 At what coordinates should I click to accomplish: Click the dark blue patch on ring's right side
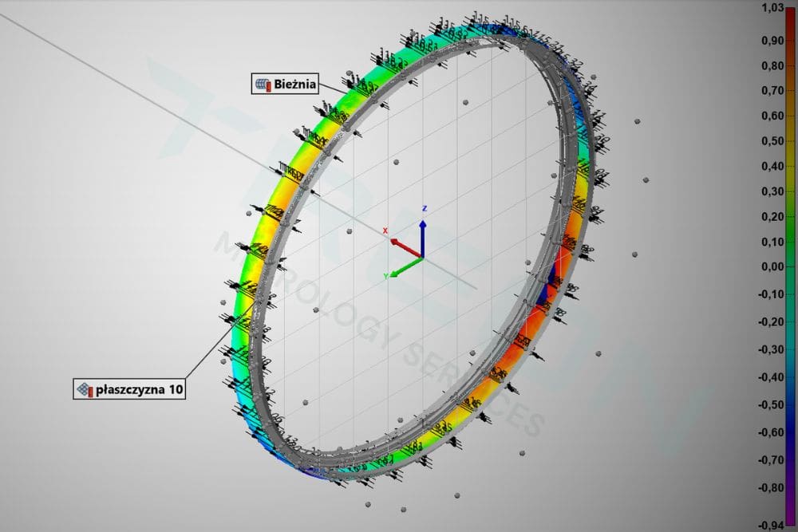pyautogui.click(x=550, y=286)
